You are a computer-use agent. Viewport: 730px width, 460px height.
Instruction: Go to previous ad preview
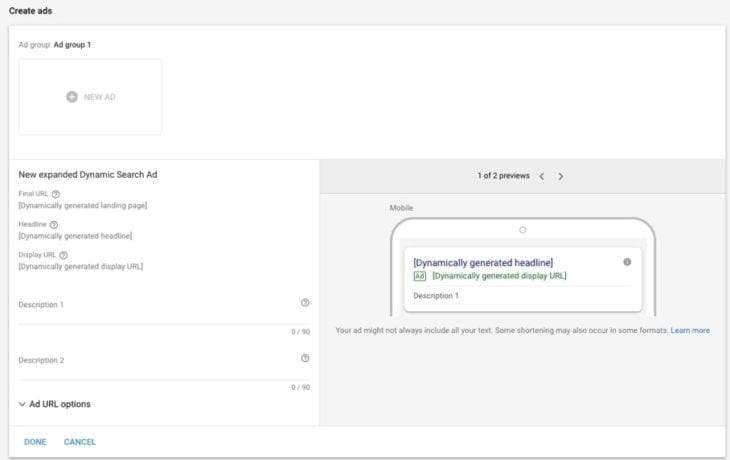point(542,176)
